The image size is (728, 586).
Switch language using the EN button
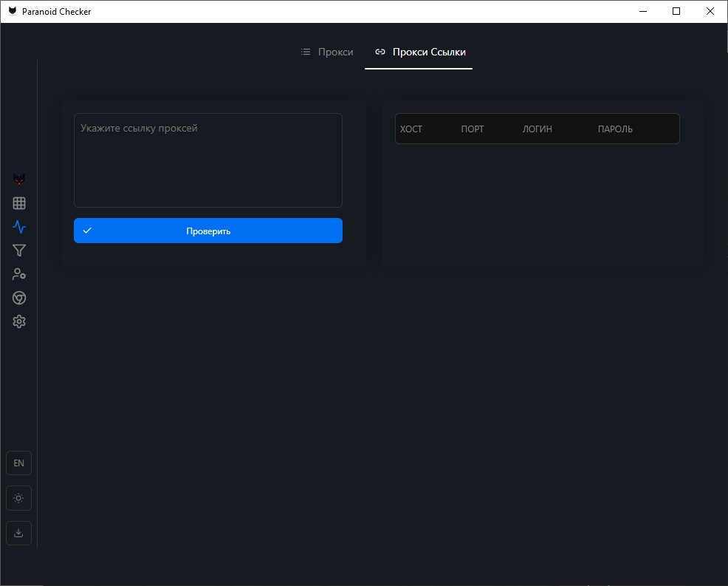point(18,463)
